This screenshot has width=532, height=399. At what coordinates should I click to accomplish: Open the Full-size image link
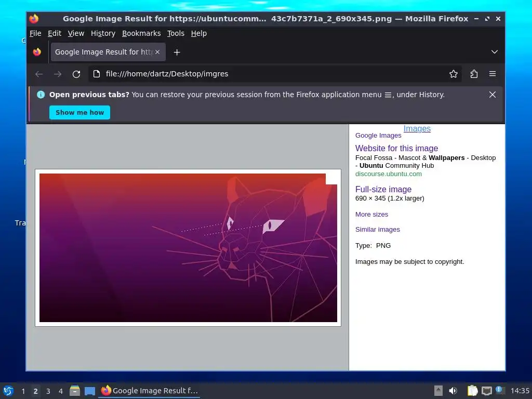[383, 189]
